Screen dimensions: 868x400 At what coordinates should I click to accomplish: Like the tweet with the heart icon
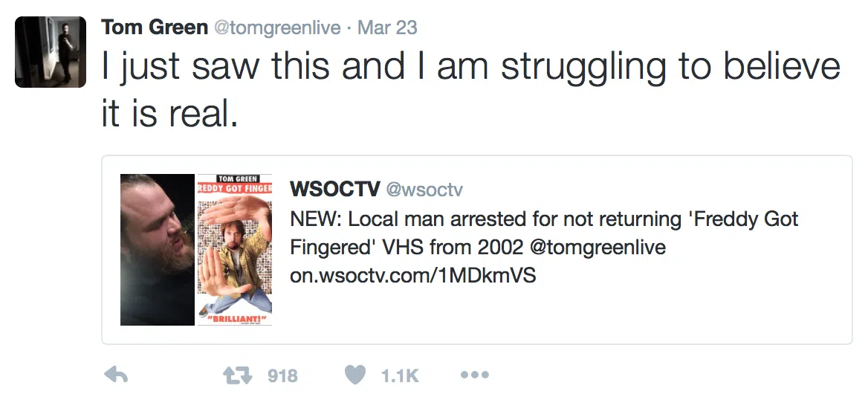356,375
